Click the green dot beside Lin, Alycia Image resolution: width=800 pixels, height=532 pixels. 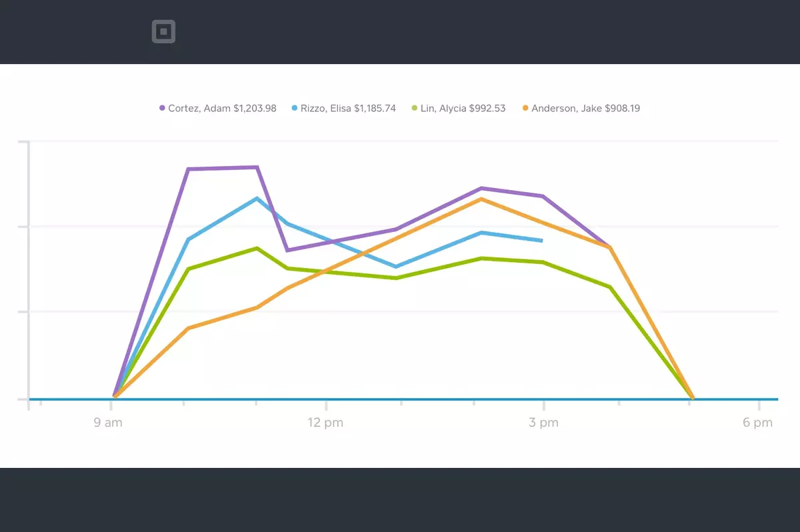click(x=413, y=107)
